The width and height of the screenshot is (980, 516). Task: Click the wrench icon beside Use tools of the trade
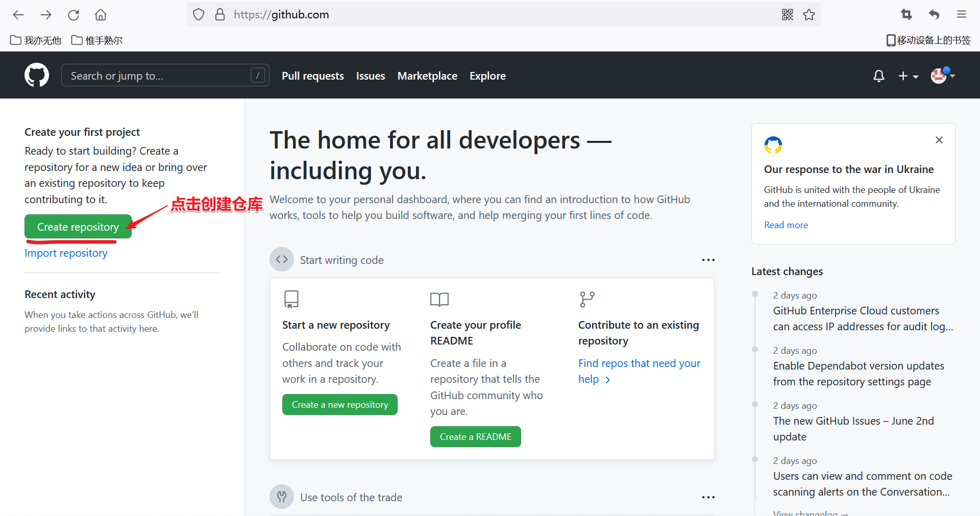(281, 497)
